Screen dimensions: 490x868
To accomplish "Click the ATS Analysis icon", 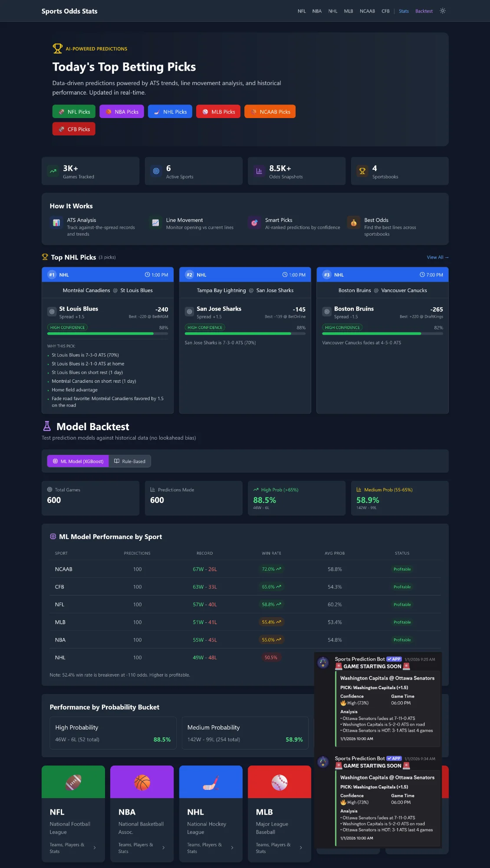I will click(56, 223).
